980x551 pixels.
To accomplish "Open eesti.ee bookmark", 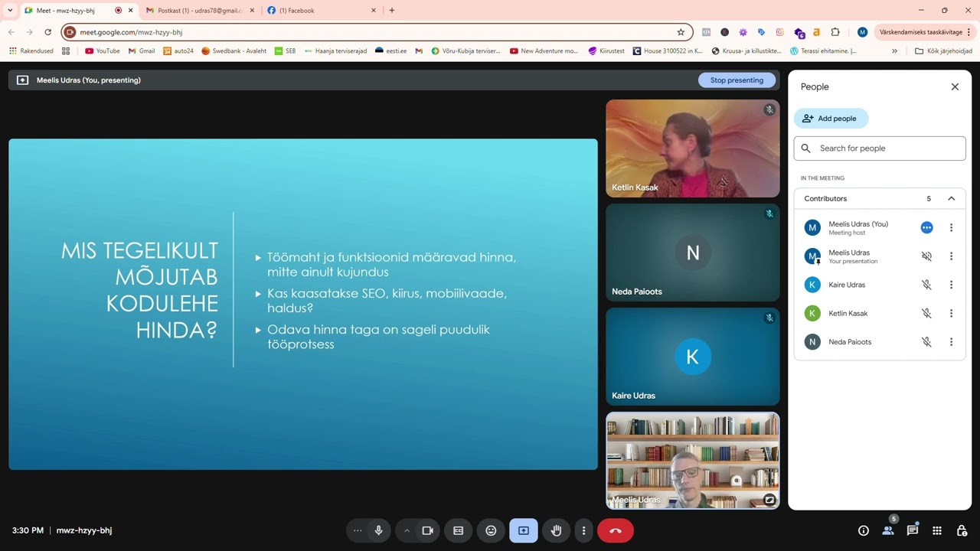I will click(390, 51).
